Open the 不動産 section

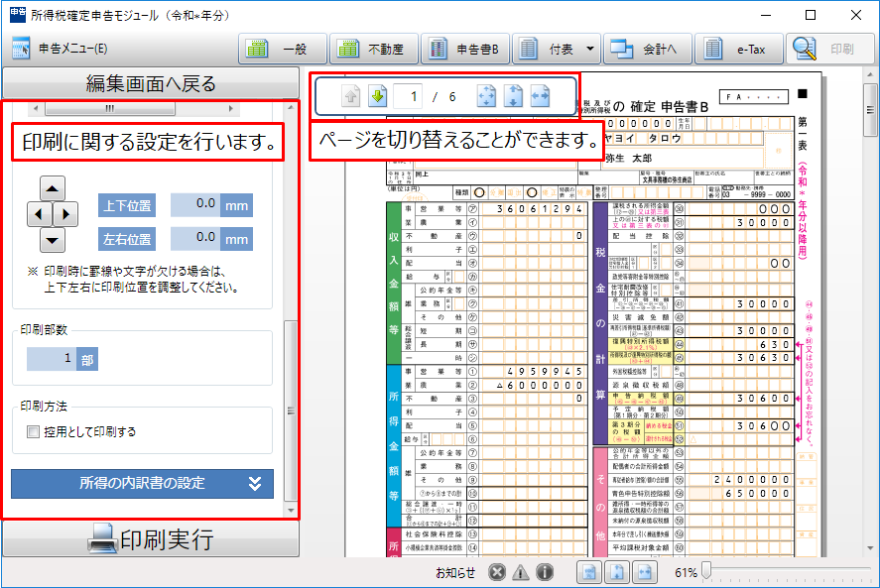point(373,49)
